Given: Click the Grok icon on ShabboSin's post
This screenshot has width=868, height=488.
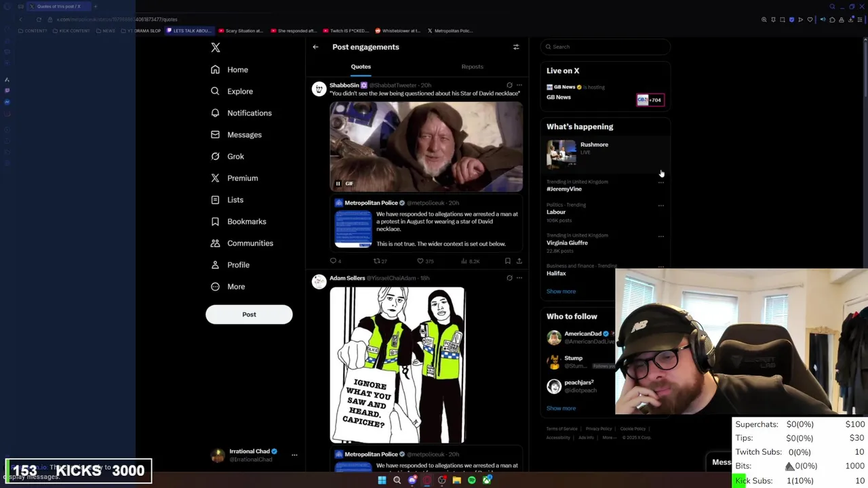Looking at the screenshot, I should point(509,85).
